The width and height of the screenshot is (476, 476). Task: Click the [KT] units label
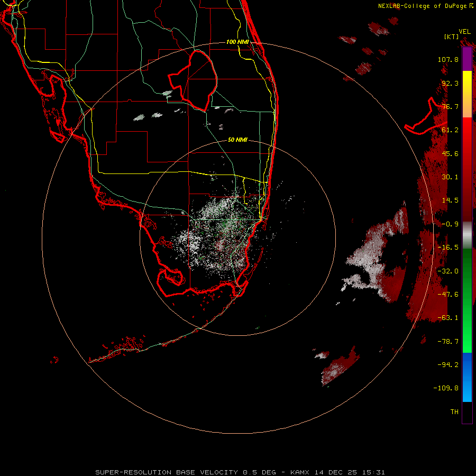tap(452, 36)
